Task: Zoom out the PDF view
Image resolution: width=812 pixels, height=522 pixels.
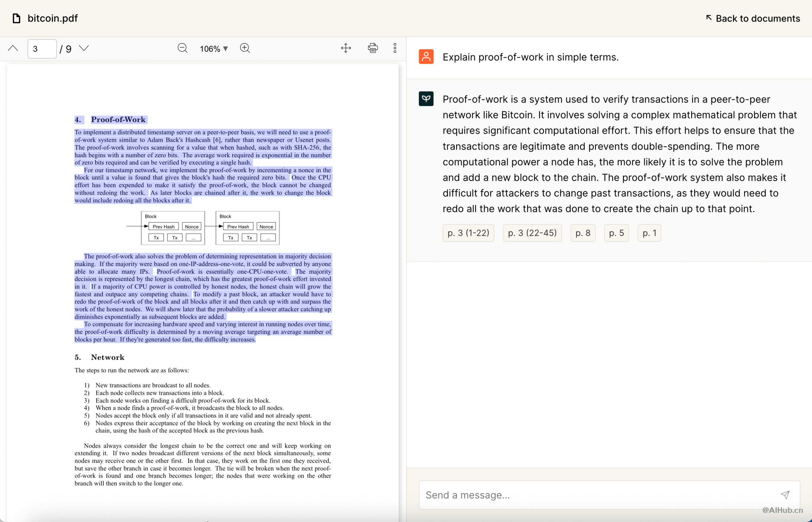Action: tap(182, 48)
